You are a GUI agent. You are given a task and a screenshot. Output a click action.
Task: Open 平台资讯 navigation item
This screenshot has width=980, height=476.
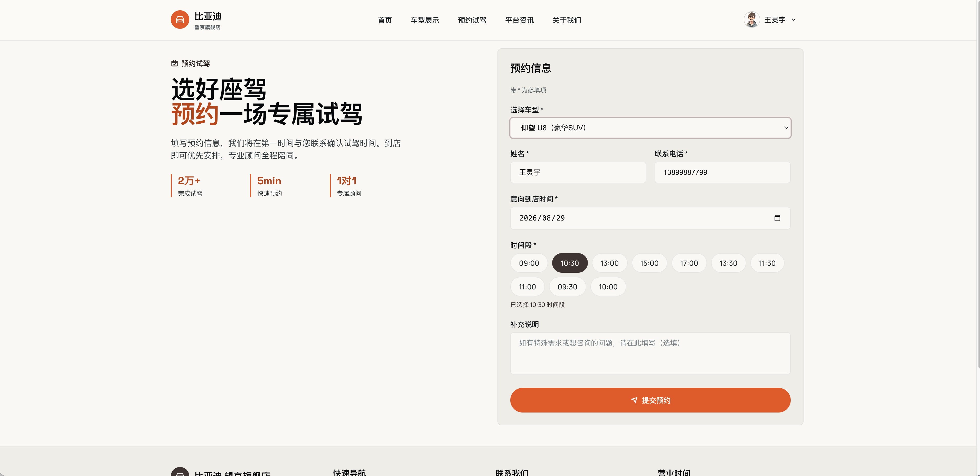click(x=519, y=20)
